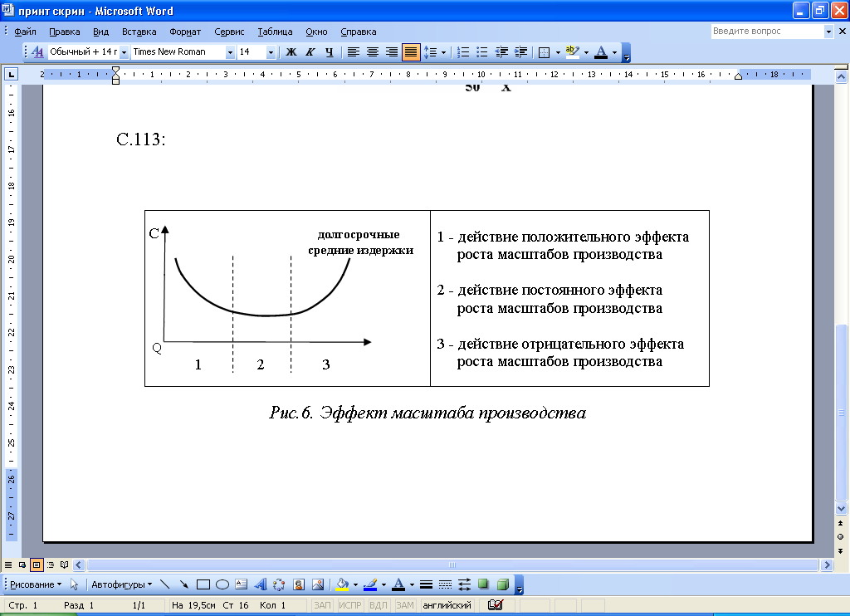Click the spelling and grammar status icon
This screenshot has width=850, height=616.
[x=495, y=605]
